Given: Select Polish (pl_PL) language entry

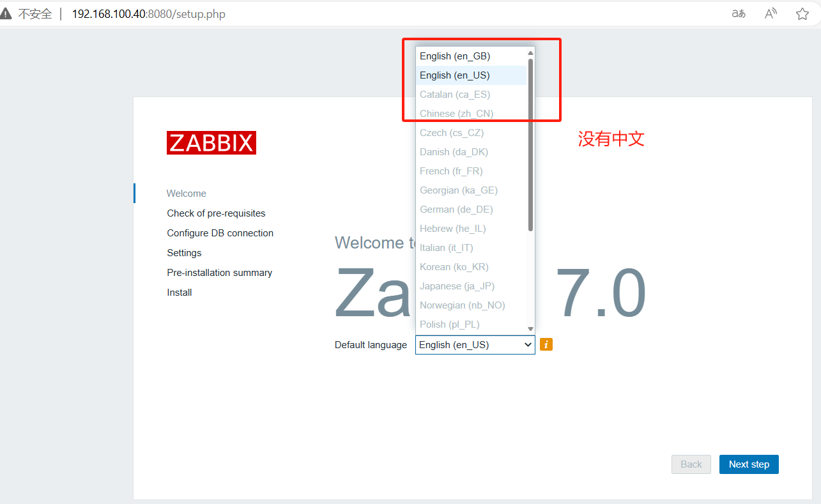Looking at the screenshot, I should 471,325.
